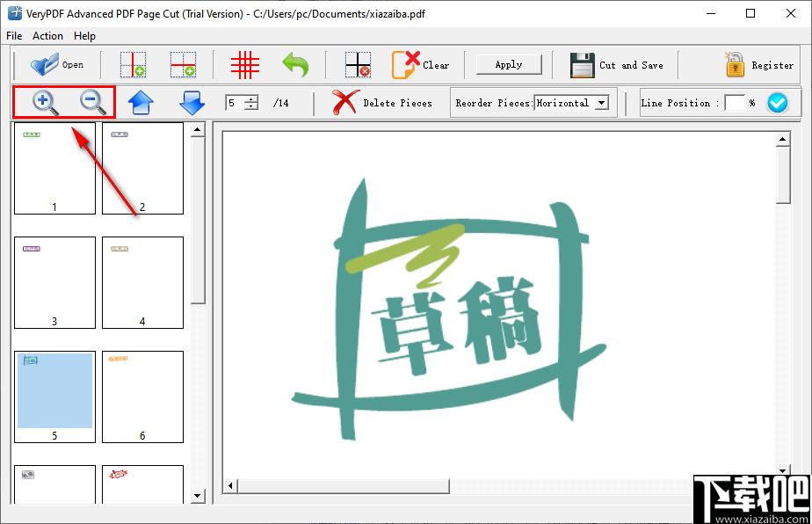Apply the red grid cut lines tool

245,65
